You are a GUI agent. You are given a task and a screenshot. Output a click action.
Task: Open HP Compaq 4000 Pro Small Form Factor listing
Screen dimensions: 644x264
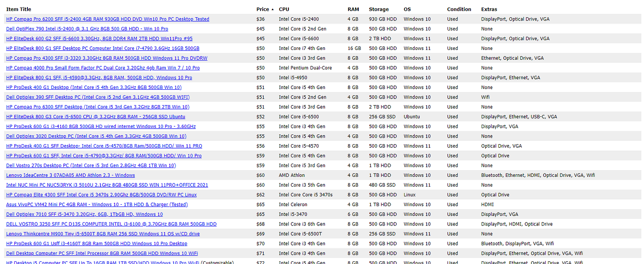(x=103, y=68)
